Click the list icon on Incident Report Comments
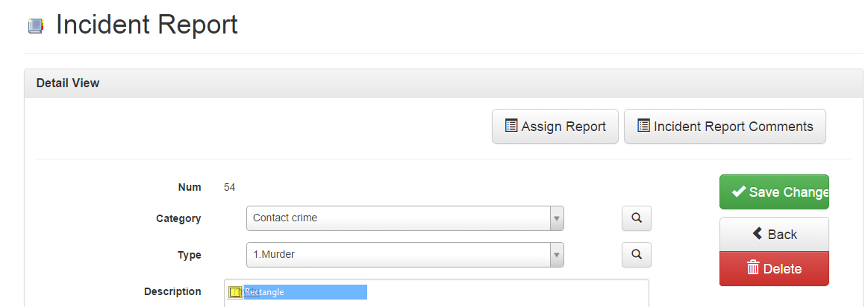 coord(643,126)
